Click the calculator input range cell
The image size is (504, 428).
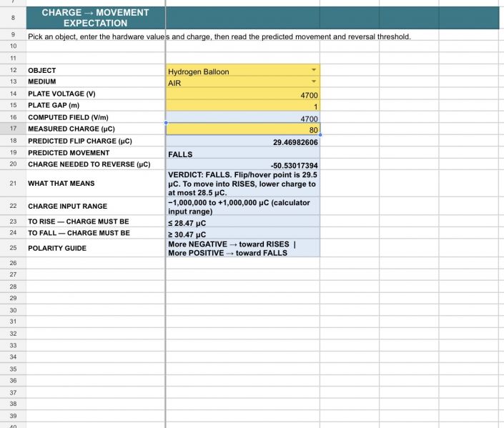[242, 206]
